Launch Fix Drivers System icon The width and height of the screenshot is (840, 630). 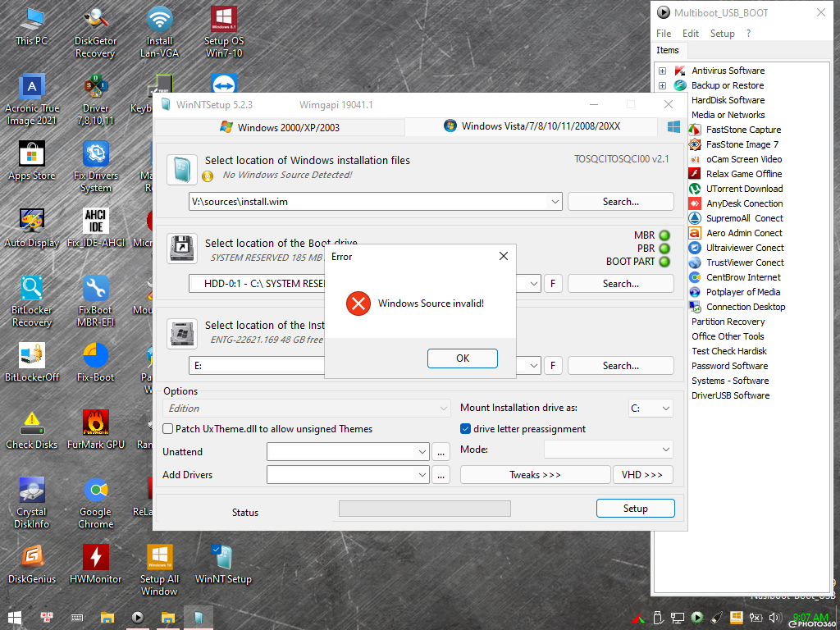pyautogui.click(x=95, y=167)
